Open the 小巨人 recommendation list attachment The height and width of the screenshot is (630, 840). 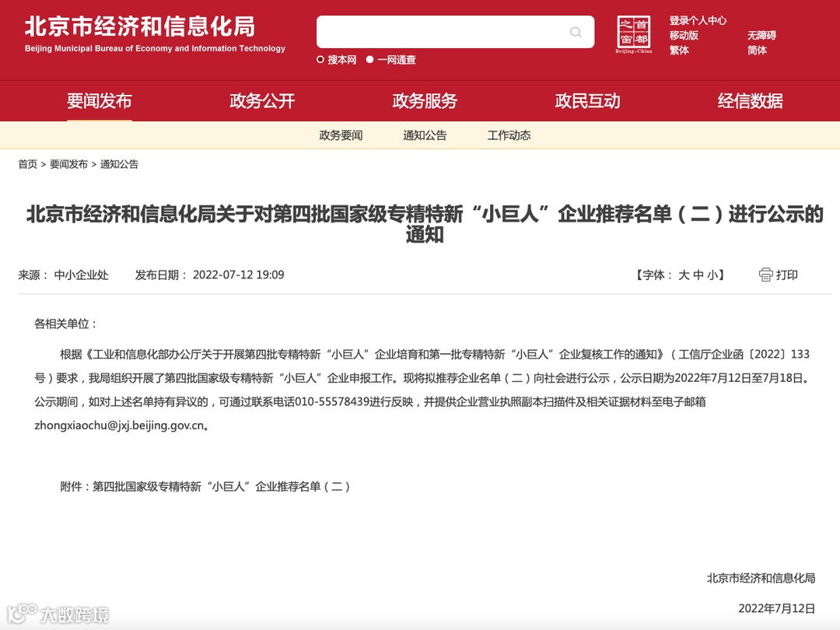pyautogui.click(x=222, y=486)
